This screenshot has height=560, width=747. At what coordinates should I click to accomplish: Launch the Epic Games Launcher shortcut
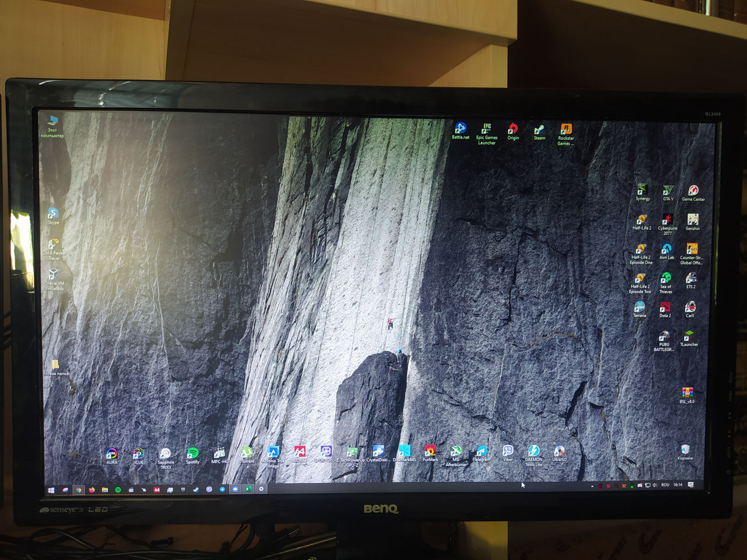tap(487, 134)
